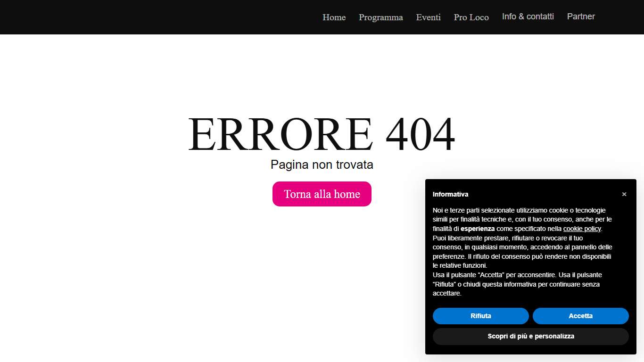
Task: Go to the Programma page
Action: 380,17
